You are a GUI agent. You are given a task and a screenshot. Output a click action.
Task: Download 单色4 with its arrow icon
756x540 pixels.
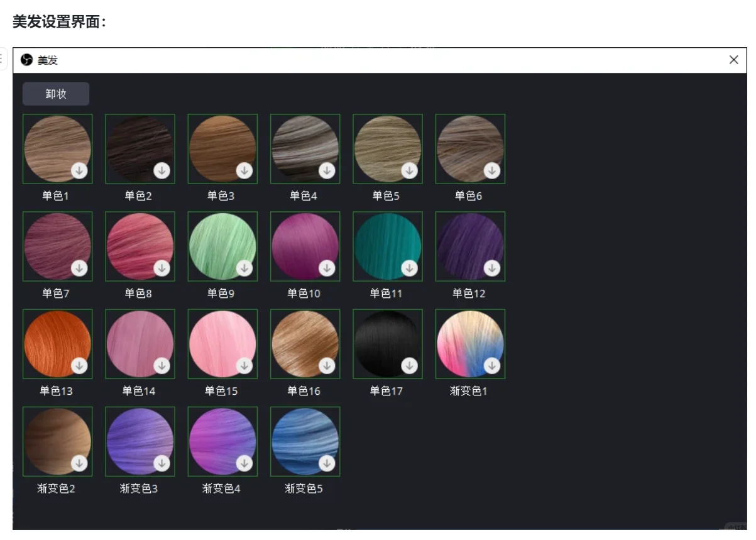click(x=327, y=170)
